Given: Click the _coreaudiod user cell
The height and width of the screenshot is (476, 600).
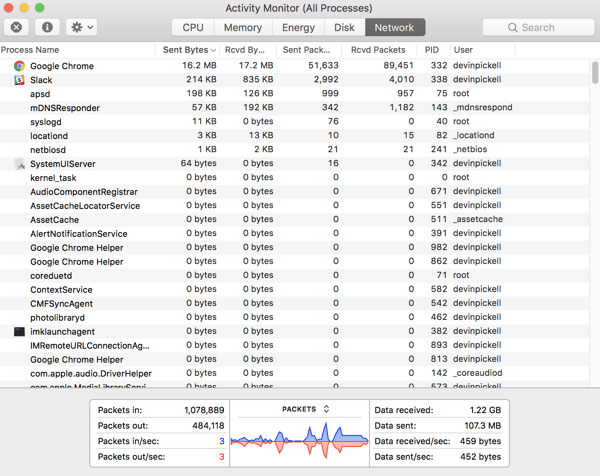Looking at the screenshot, I should click(x=478, y=373).
